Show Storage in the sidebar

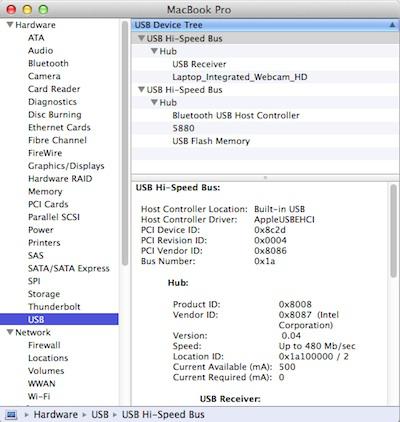(x=44, y=294)
